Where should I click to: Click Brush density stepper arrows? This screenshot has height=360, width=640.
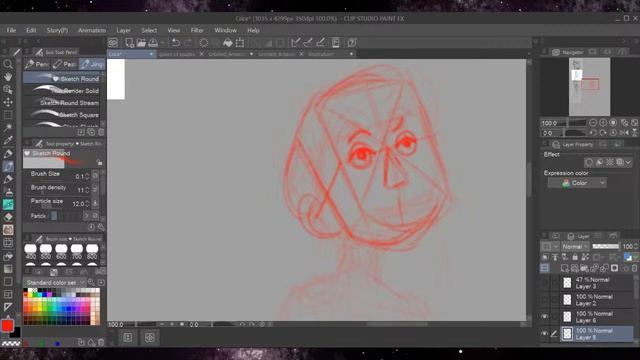[87, 190]
